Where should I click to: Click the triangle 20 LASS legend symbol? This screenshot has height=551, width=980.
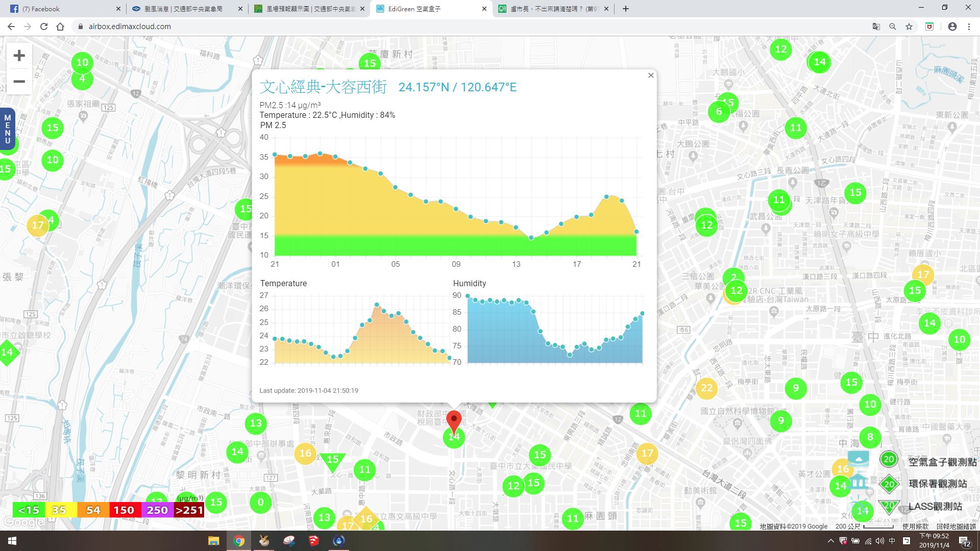889,506
